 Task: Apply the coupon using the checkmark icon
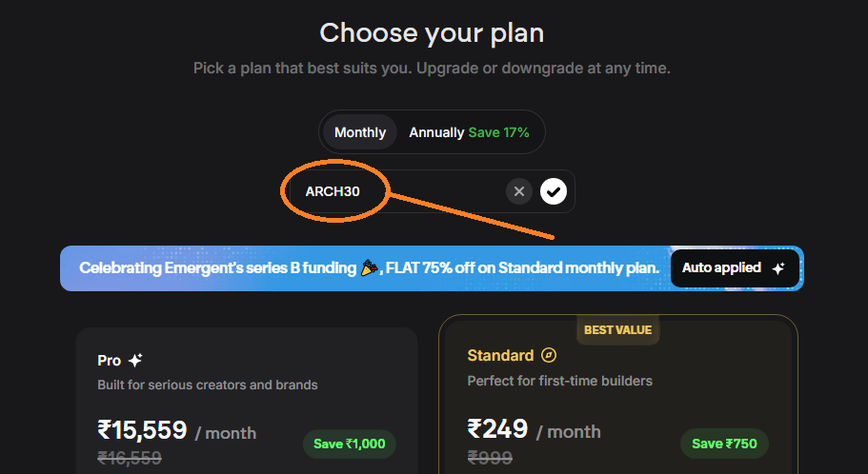point(554,191)
